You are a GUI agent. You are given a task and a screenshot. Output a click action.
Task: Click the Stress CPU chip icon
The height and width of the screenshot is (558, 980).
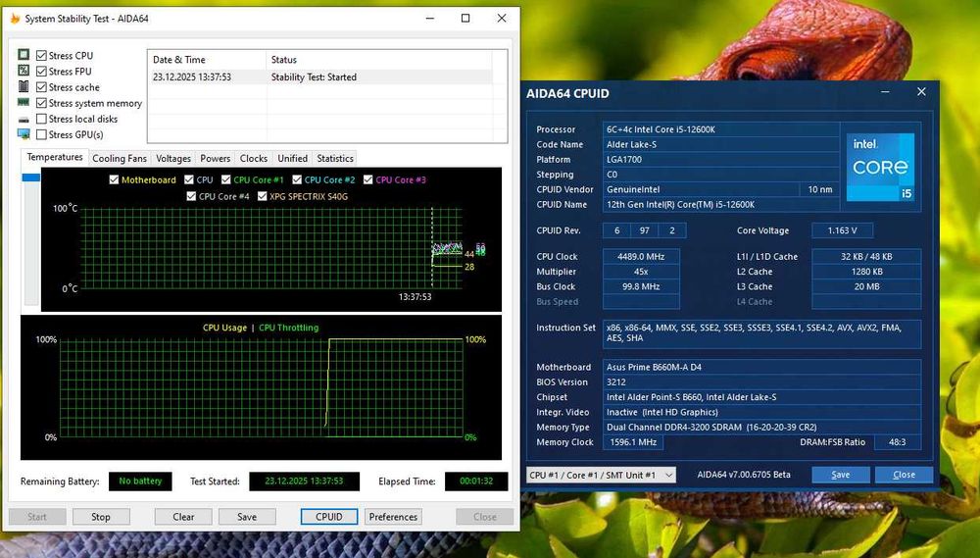click(x=24, y=55)
